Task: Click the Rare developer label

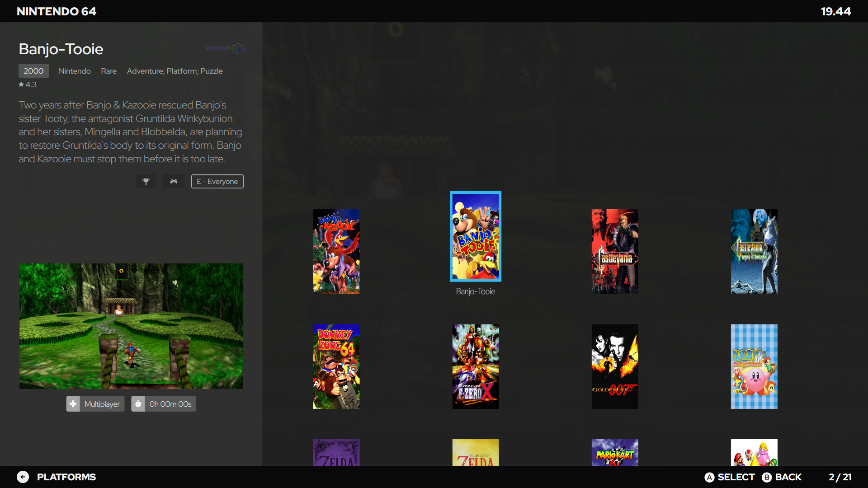Action: coord(109,71)
